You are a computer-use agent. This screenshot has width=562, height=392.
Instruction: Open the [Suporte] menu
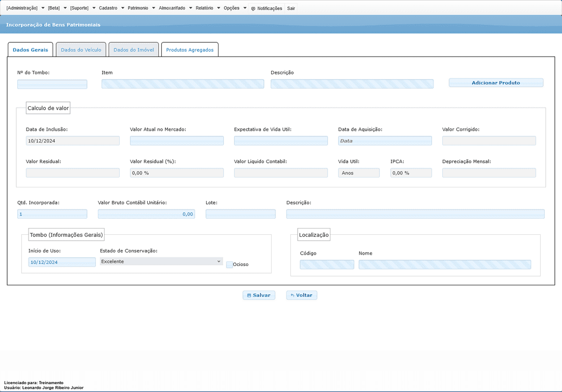(x=79, y=8)
